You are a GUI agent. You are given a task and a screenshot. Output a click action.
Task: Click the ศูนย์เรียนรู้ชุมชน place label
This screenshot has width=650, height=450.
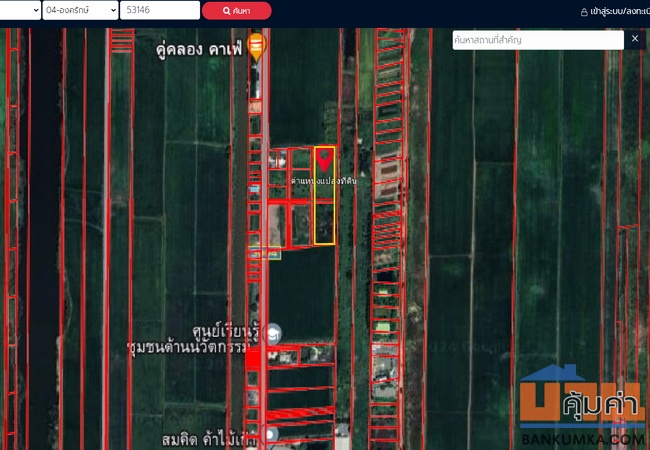(x=200, y=339)
